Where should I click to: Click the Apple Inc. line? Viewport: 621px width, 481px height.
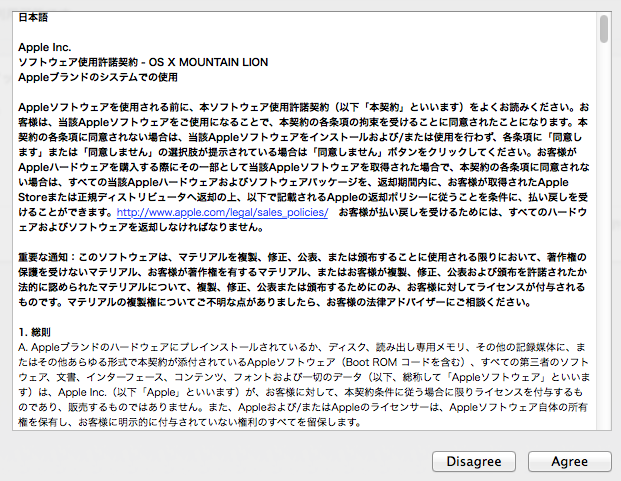[x=45, y=48]
